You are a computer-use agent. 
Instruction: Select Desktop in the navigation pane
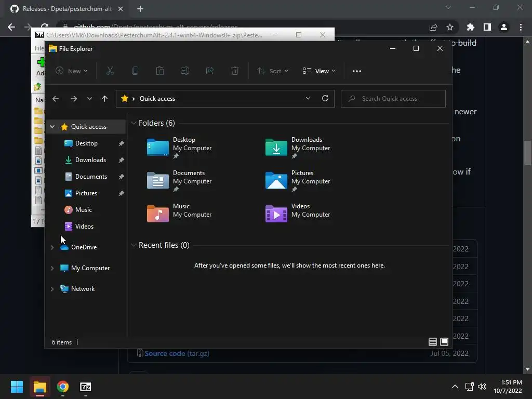coord(86,143)
